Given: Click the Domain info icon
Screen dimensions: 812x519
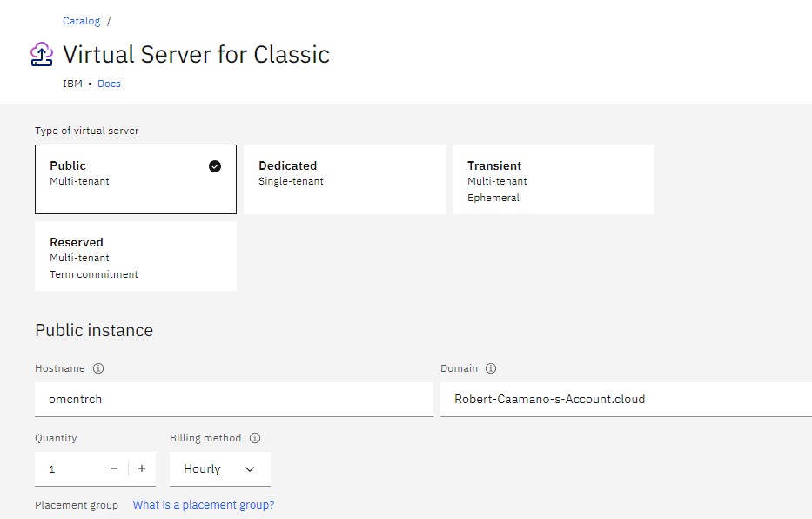Looking at the screenshot, I should (x=491, y=368).
